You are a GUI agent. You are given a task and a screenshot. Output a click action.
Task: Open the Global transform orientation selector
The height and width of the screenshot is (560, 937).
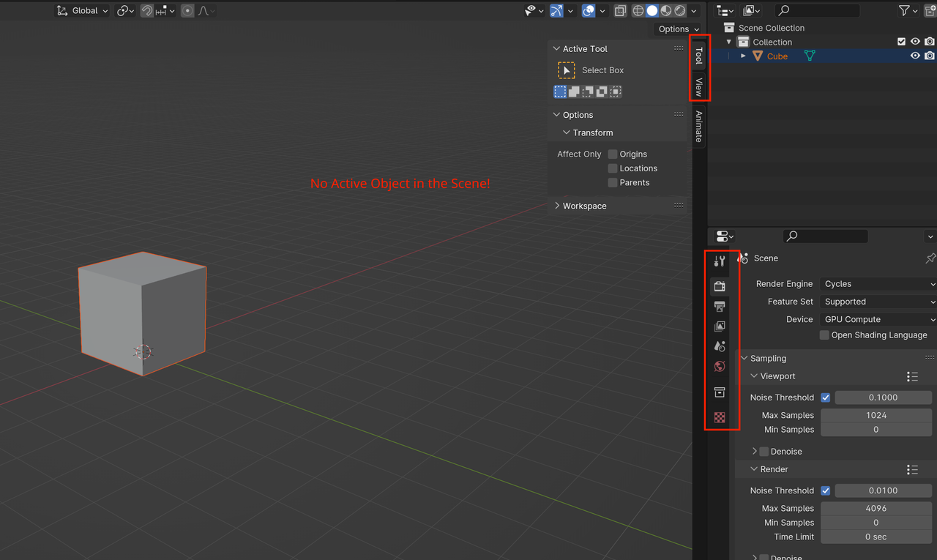tap(83, 11)
